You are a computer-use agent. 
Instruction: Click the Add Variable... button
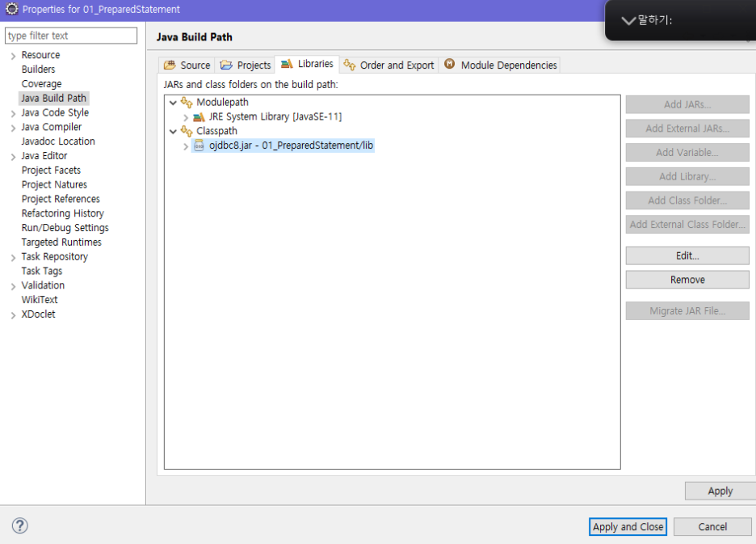(x=687, y=153)
